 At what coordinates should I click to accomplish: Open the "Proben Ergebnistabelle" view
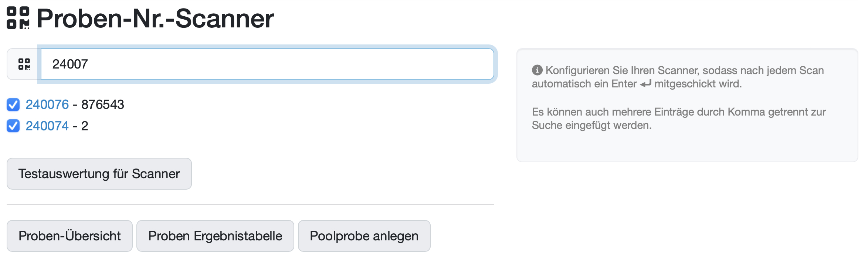215,236
